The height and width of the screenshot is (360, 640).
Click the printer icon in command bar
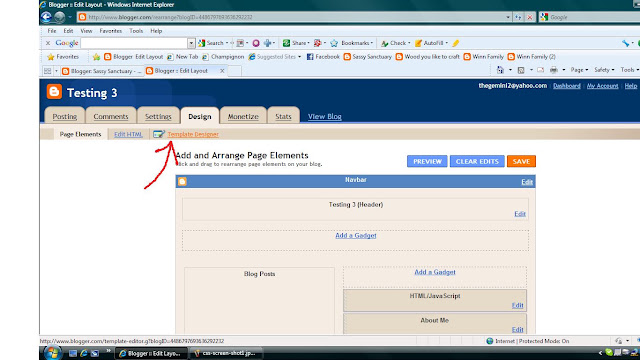553,70
